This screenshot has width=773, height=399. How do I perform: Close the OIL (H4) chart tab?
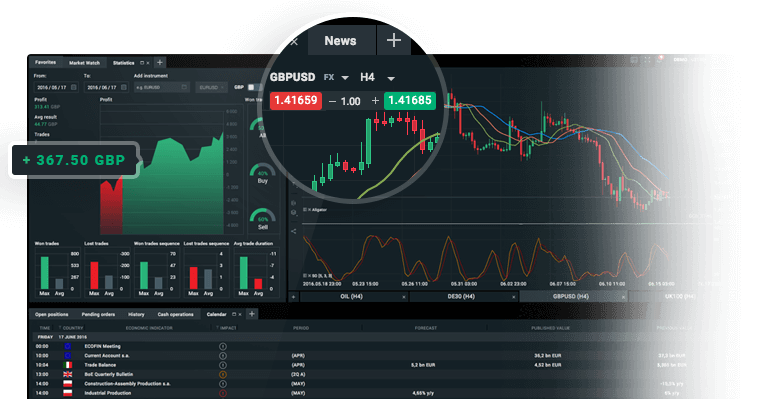tap(404, 297)
